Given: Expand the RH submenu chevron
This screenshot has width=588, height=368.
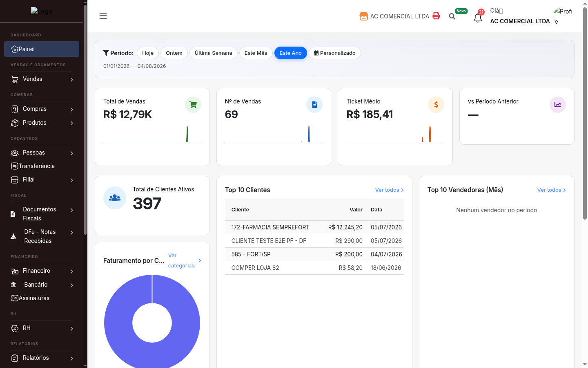Looking at the screenshot, I should 71,329.
